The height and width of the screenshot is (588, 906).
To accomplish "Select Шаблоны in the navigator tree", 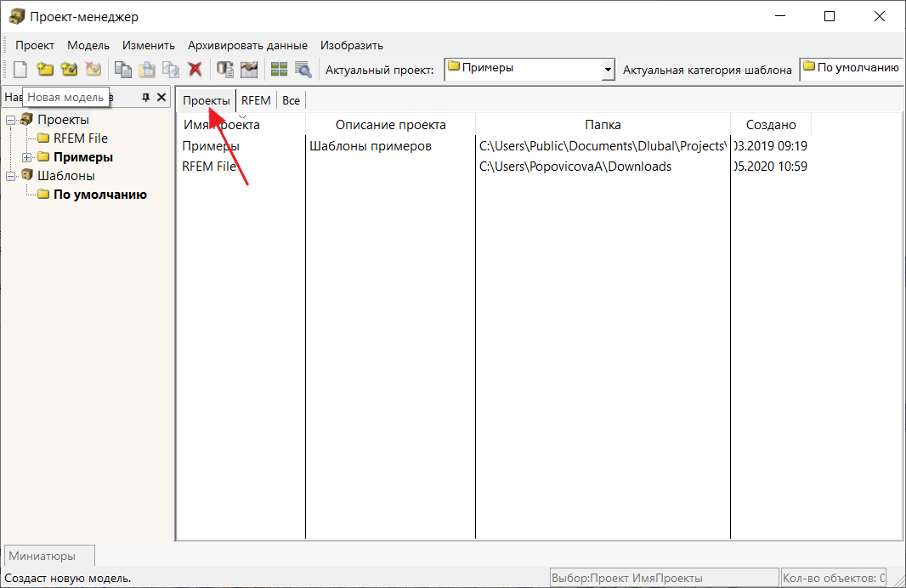I will [66, 176].
